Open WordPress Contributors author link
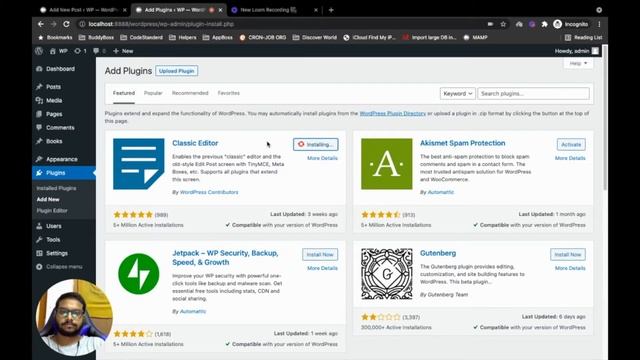The height and width of the screenshot is (360, 640). pos(209,192)
